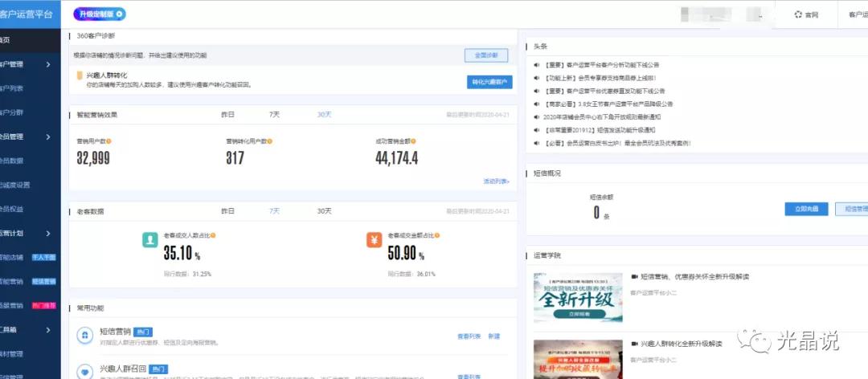Viewport: 868px width, 379px height.
Task: Click video icon beside 兴趣人群转化全新升级解读
Action: click(634, 344)
